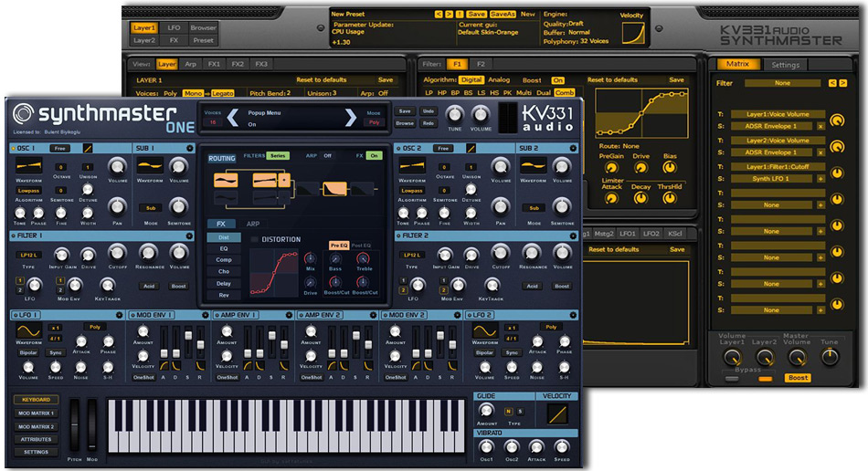The image size is (868, 471).
Task: Open LFO 2 section gear menu
Action: (x=573, y=315)
